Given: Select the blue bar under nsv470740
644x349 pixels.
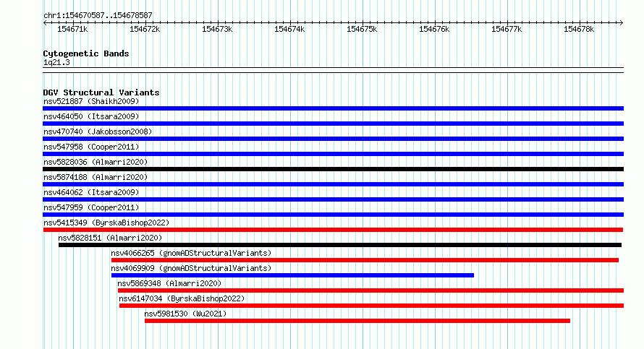Looking at the screenshot, I should tap(333, 139).
